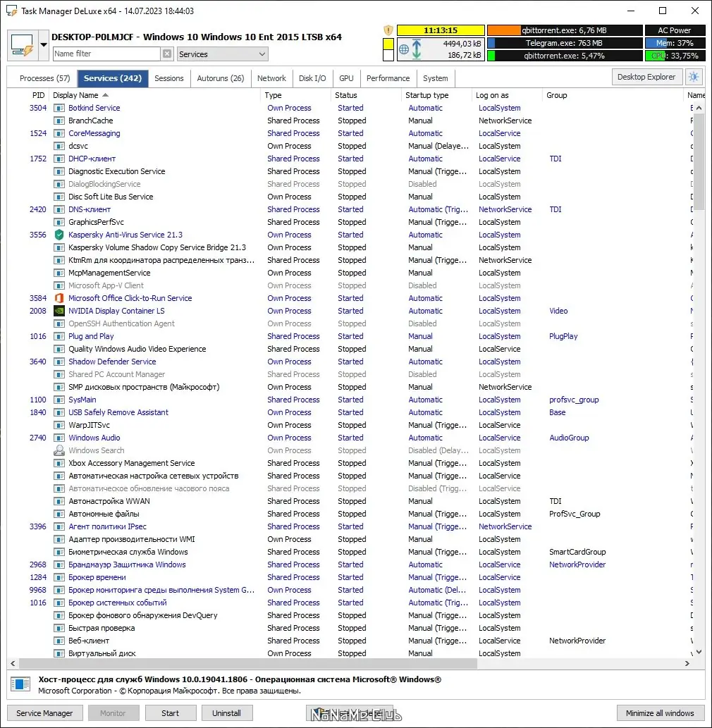
Task: Switch to the Processes (57) tab
Action: tap(44, 78)
